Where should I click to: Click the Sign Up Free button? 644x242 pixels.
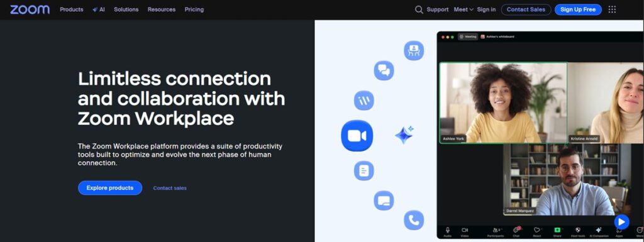[578, 9]
